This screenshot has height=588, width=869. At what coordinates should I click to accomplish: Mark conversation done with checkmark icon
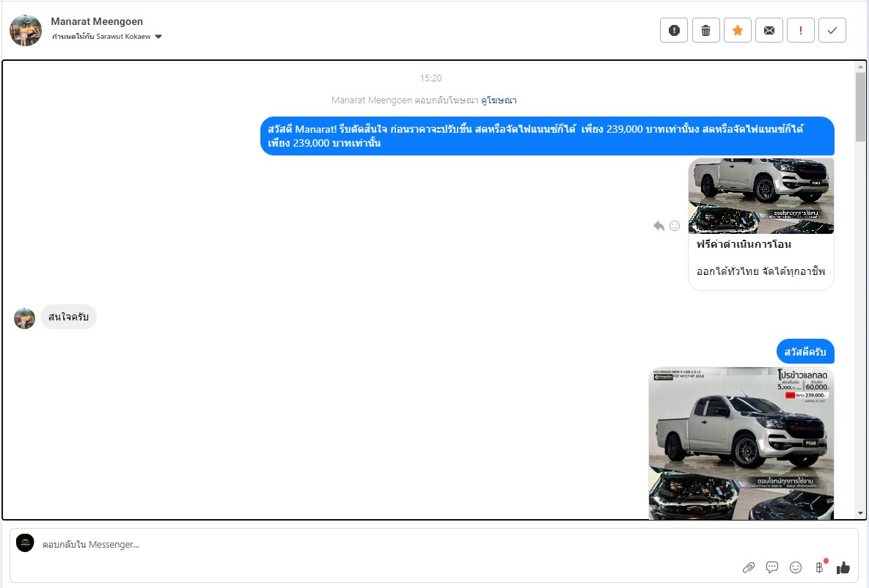click(x=832, y=31)
